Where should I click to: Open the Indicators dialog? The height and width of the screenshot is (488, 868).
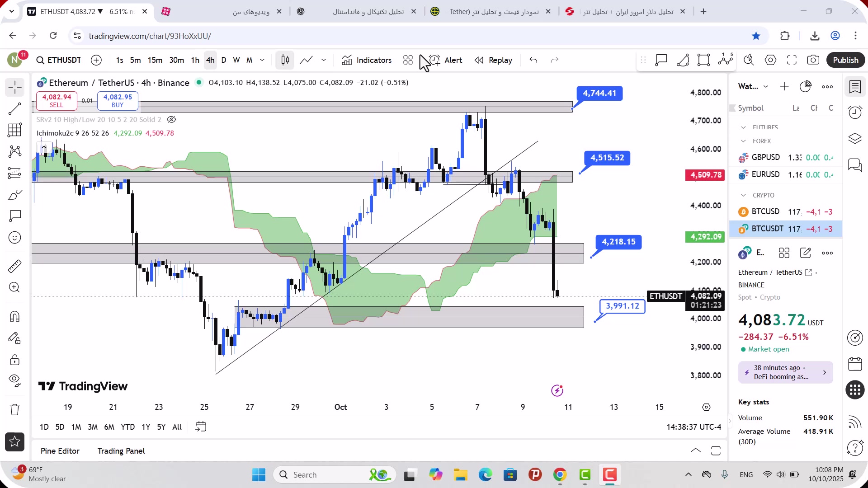point(367,60)
